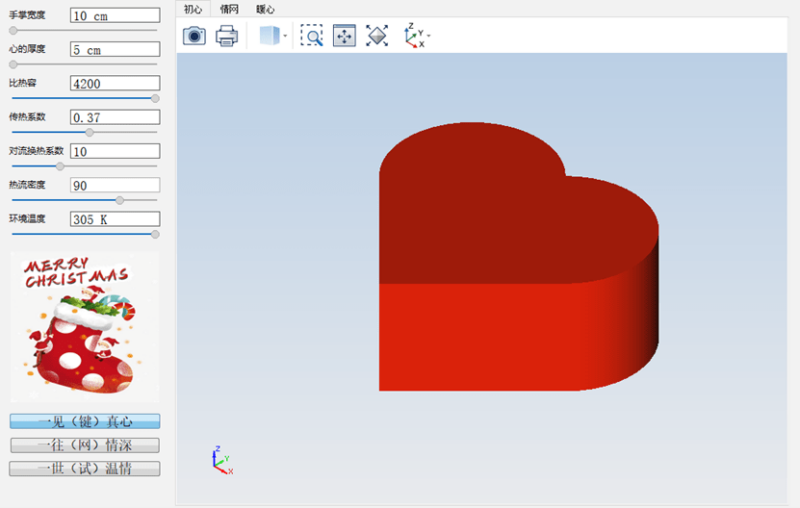Expand the arrow next to the XYZ toolbar icon
Screen dimensions: 800x508
[x=429, y=37]
